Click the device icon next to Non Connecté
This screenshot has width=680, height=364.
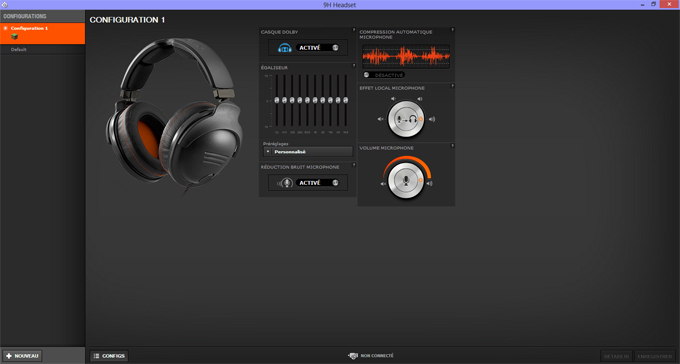pos(353,356)
